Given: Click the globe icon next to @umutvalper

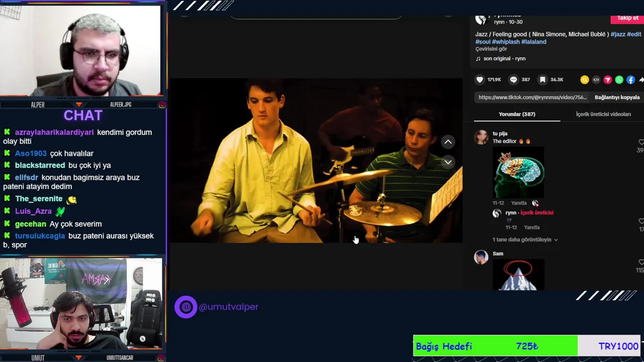Looking at the screenshot, I should [186, 307].
